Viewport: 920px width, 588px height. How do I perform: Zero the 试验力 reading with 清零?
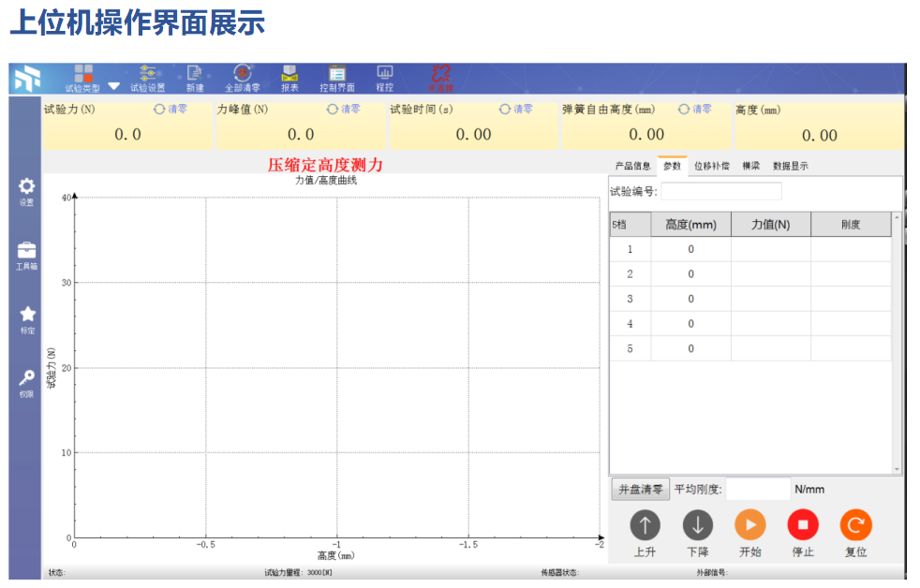pos(170,110)
